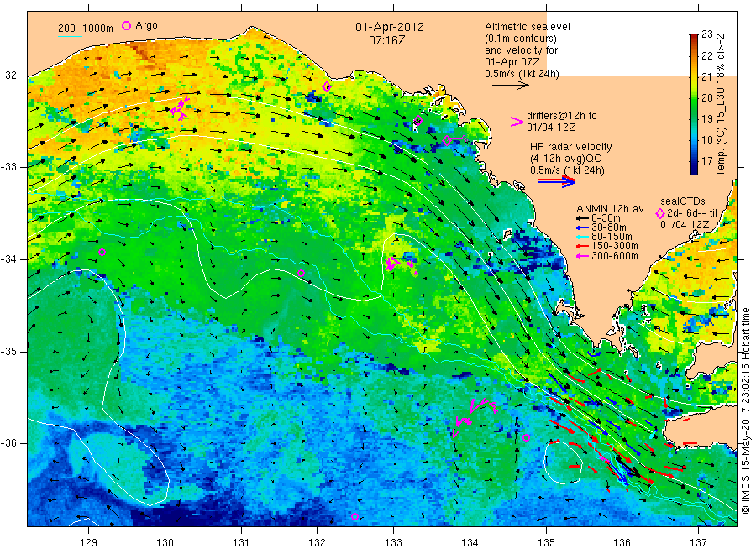Click the black 0-30m ANMN arrow symbol
Image resolution: width=756 pixels, height=554 pixels.
click(x=582, y=218)
